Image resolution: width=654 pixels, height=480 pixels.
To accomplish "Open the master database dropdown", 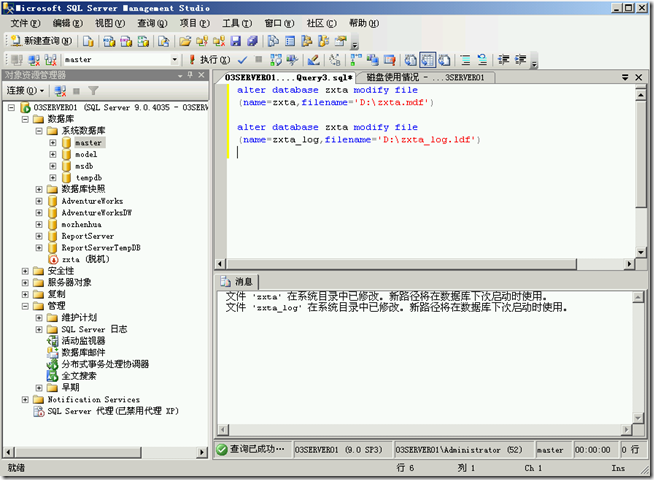I will [x=174, y=60].
